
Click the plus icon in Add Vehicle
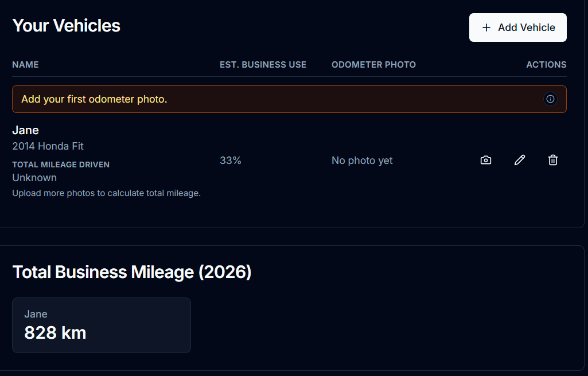[486, 28]
